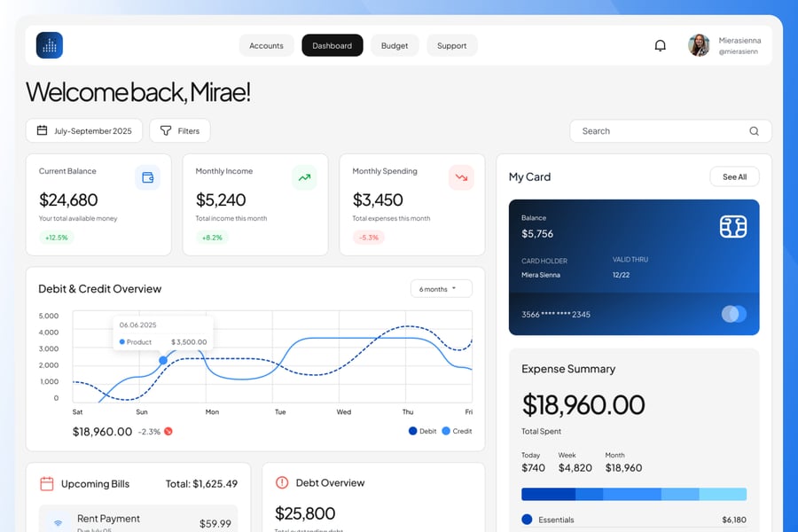The width and height of the screenshot is (798, 532).
Task: Open the Filters menu
Action: [180, 131]
